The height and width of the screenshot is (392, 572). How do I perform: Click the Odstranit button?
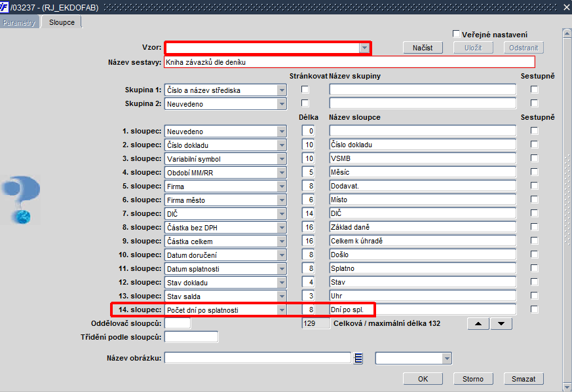coord(524,48)
